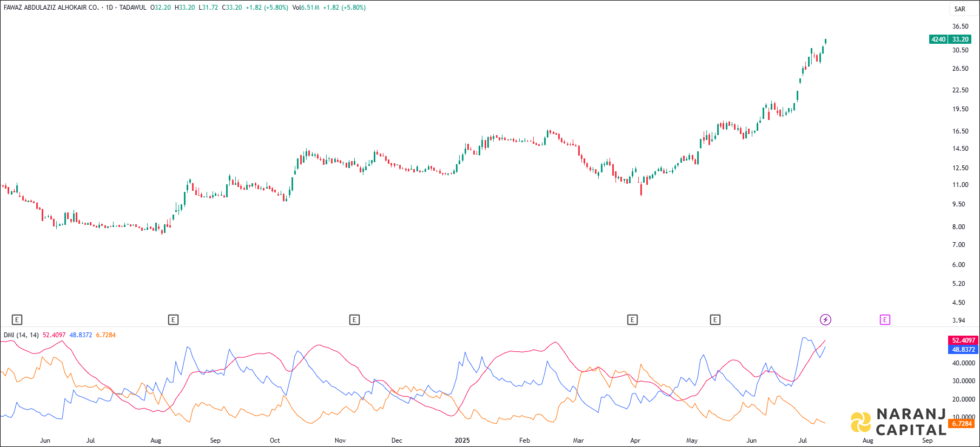Open the earnings marker just before Jun 2024
The height and width of the screenshot is (447, 980).
click(17, 320)
